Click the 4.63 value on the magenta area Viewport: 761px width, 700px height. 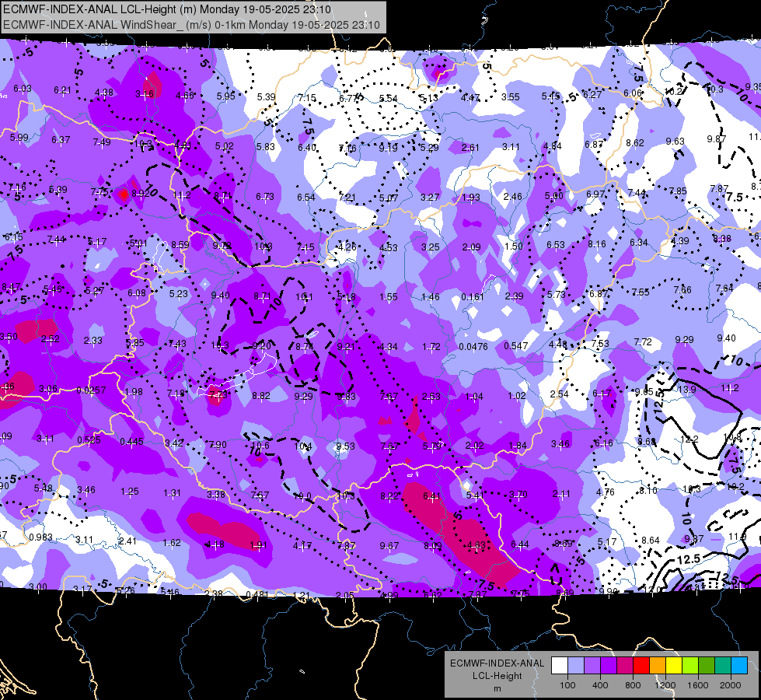(475, 544)
